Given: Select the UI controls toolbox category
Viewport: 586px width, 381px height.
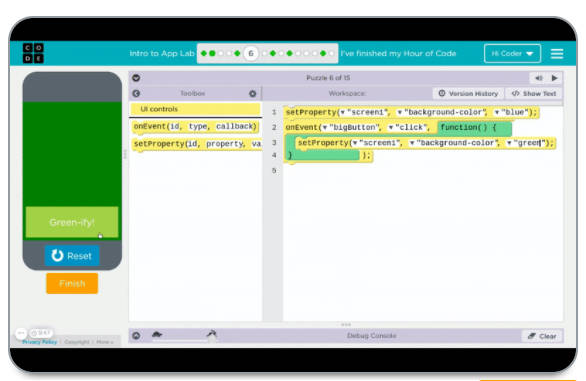Looking at the screenshot, I should tap(195, 109).
